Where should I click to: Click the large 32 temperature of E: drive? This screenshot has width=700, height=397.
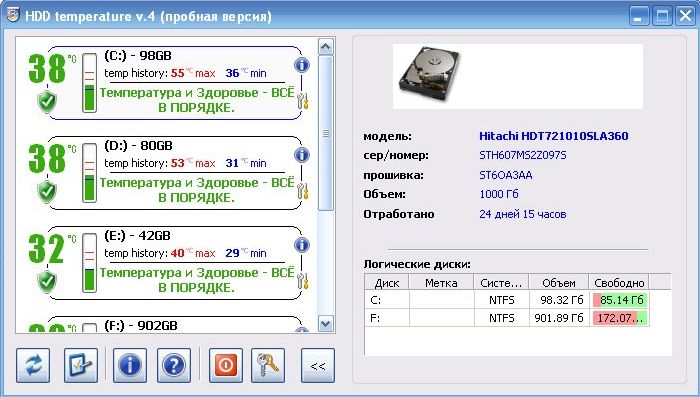[46, 248]
